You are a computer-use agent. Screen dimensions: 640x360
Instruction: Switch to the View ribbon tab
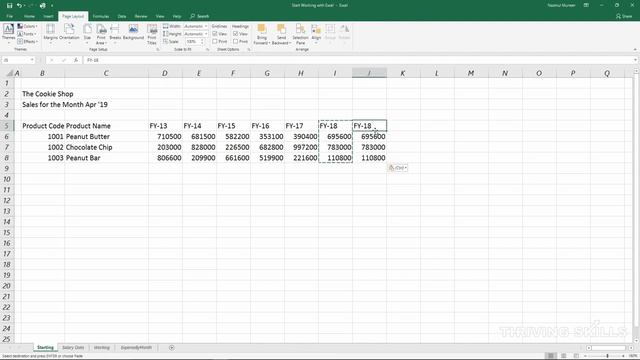(x=160, y=16)
